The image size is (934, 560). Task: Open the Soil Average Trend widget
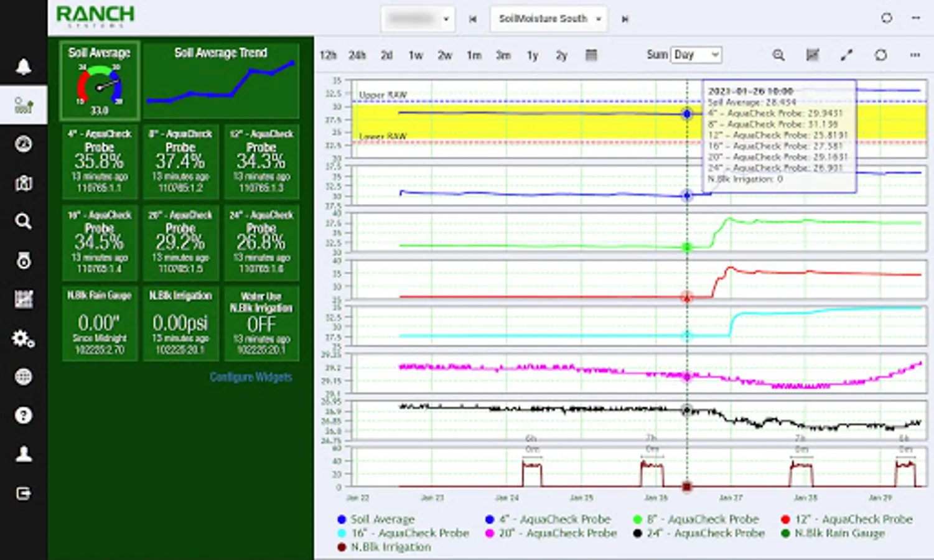click(221, 81)
